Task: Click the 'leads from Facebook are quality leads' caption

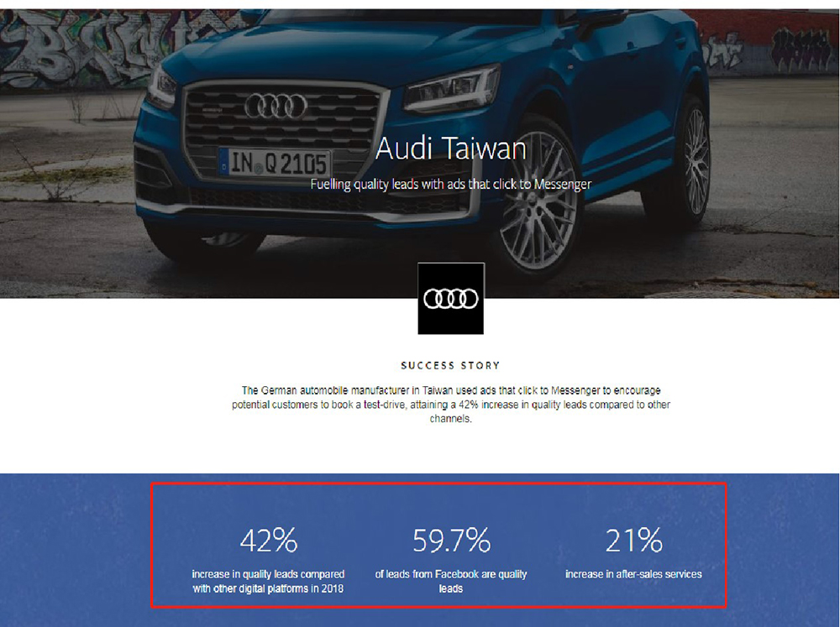Action: tap(451, 581)
